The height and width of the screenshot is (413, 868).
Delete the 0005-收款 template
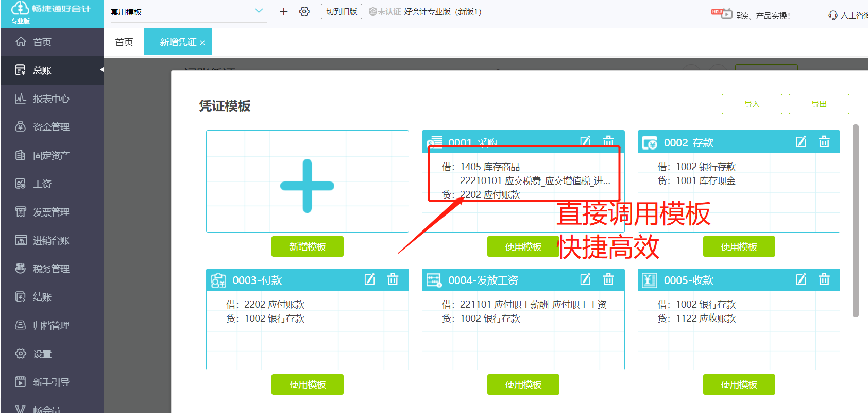(x=824, y=279)
